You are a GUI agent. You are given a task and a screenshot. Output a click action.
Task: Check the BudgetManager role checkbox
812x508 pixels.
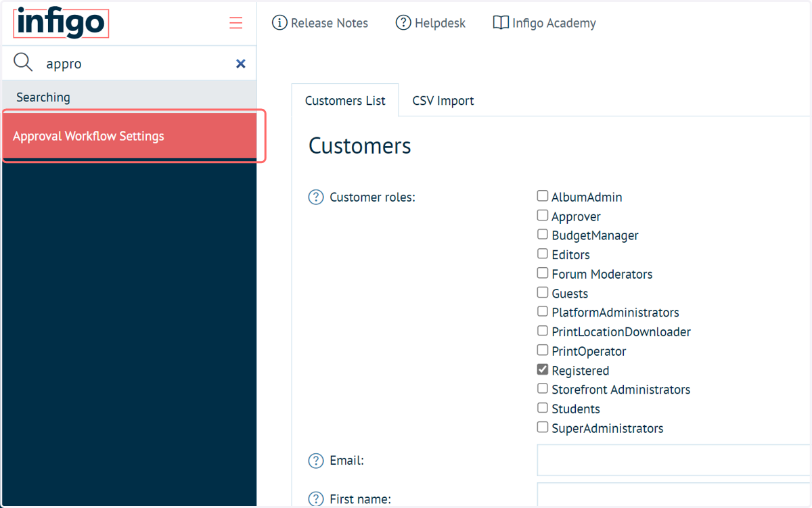point(543,235)
